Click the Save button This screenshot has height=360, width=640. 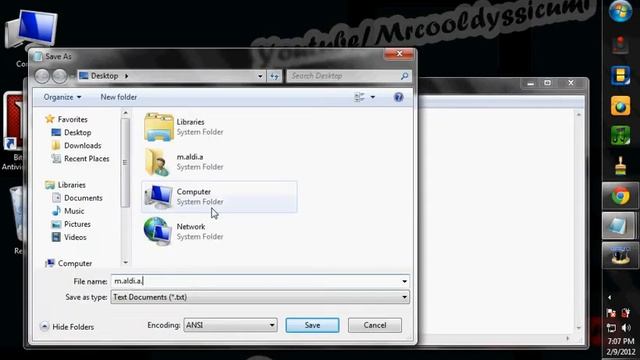point(312,325)
